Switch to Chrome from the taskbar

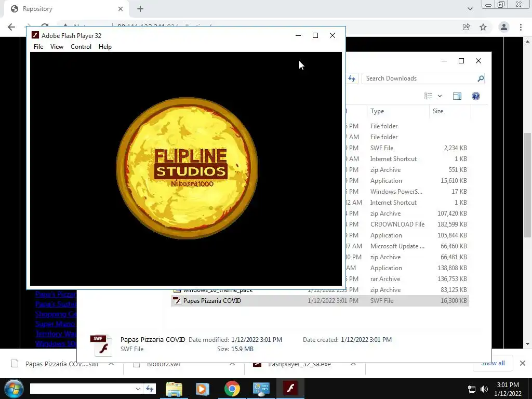pos(232,389)
